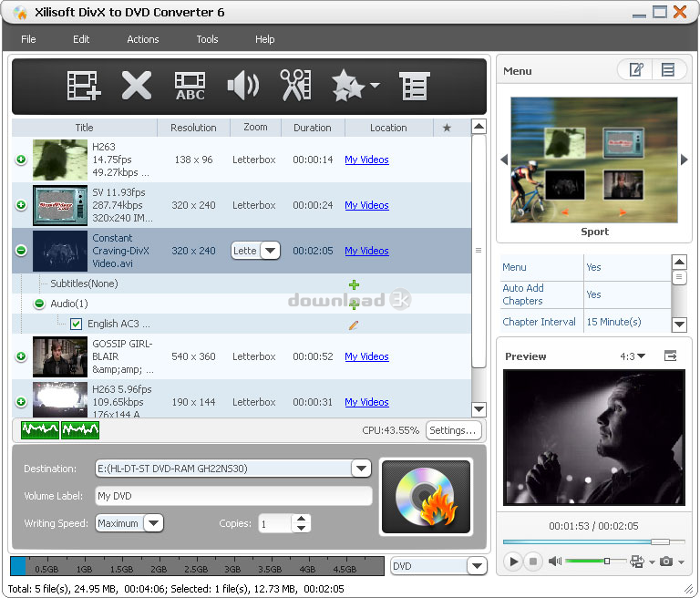
Task: Open the Edit menu
Action: 81,39
